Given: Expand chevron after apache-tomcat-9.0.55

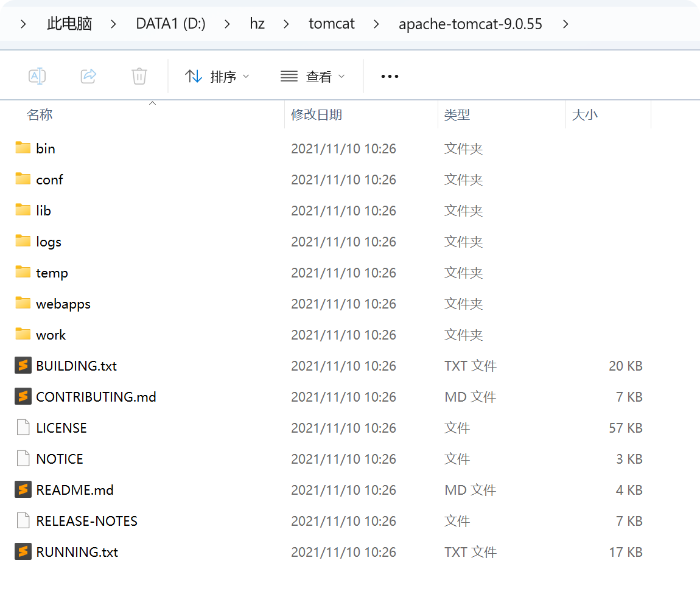Looking at the screenshot, I should [x=565, y=24].
